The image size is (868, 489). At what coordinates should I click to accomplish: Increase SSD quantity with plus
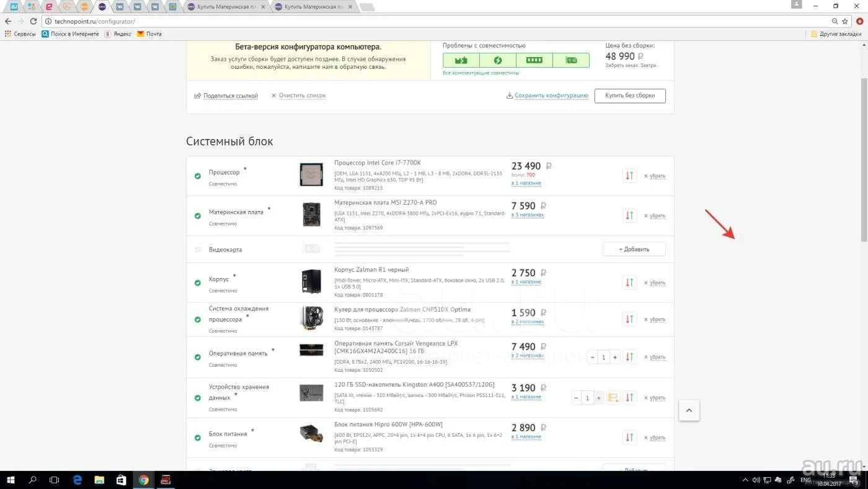pos(599,398)
